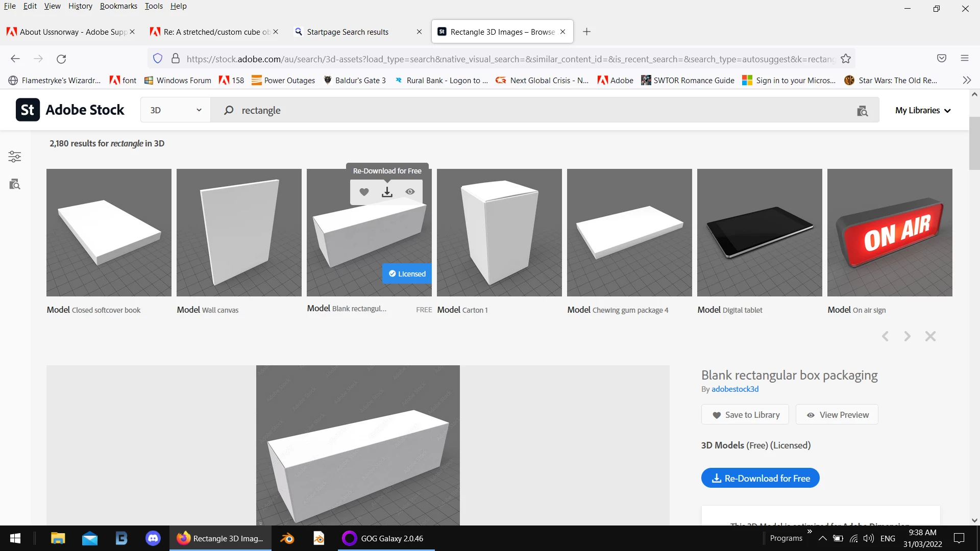Click Re-Download for Free blue button
This screenshot has width=980, height=551.
(x=760, y=478)
